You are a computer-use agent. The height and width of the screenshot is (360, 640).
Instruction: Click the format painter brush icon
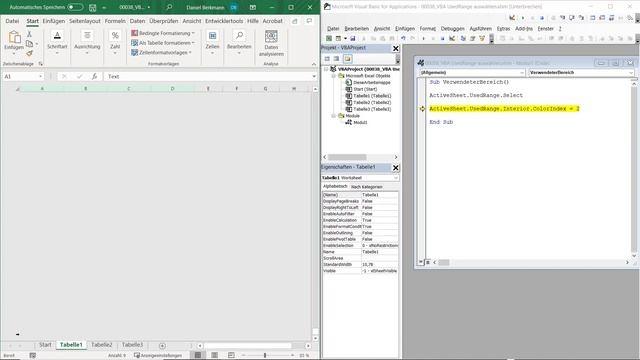point(29,53)
